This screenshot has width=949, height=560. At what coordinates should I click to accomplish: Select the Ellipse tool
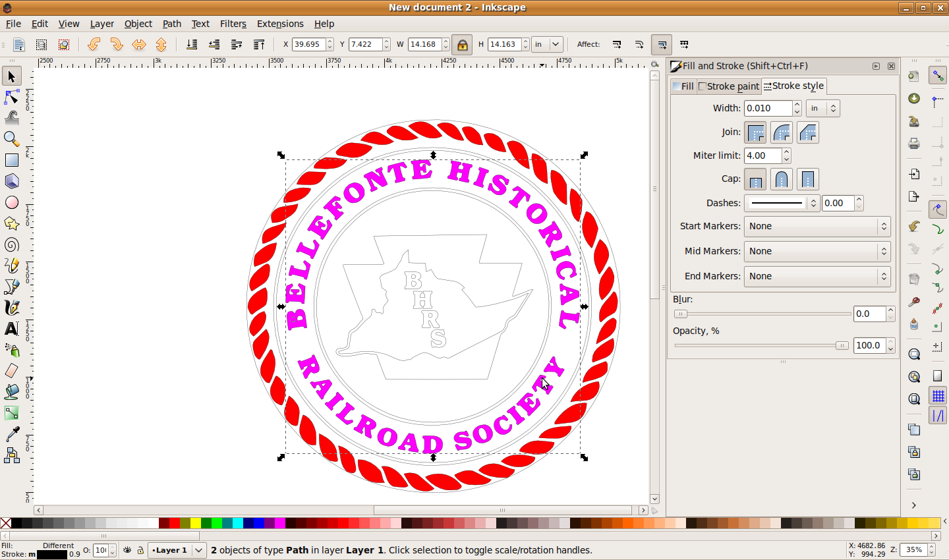tap(12, 202)
